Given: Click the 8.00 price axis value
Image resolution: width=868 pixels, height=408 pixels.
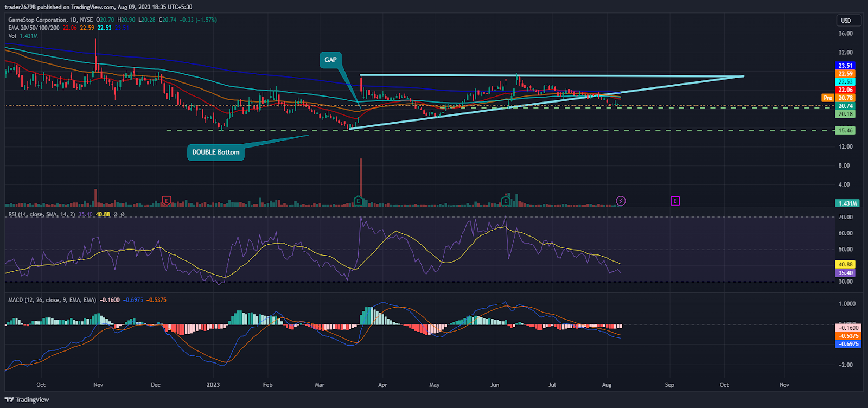Looking at the screenshot, I should click(844, 165).
